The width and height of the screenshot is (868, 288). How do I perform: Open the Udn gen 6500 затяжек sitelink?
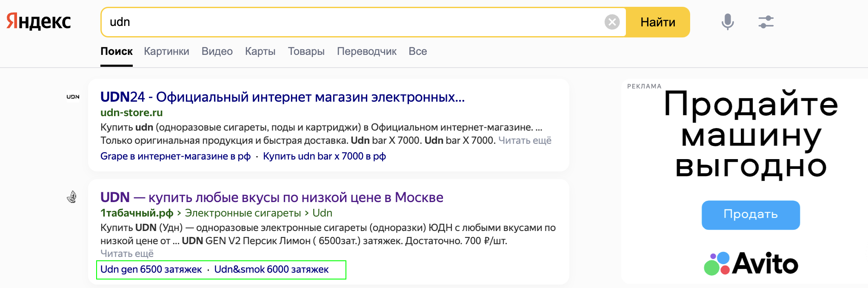click(x=151, y=269)
